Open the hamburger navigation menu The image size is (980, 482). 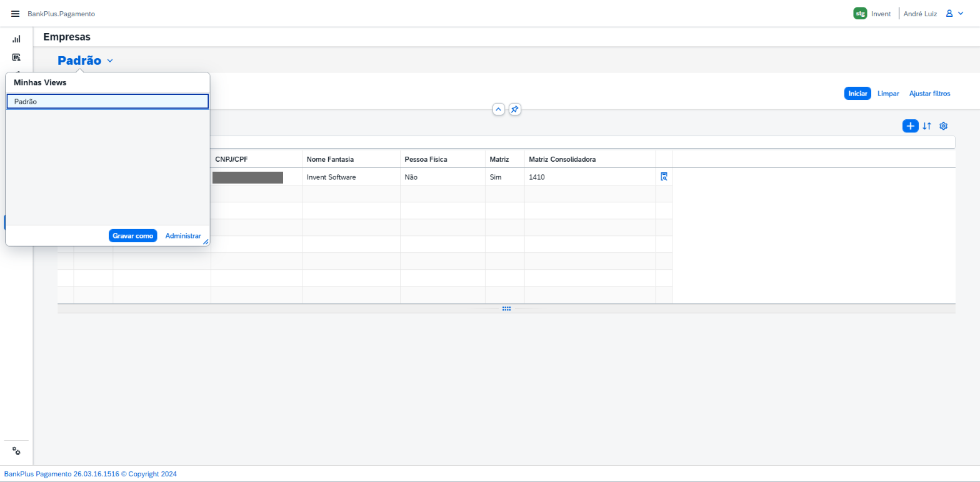click(x=16, y=14)
